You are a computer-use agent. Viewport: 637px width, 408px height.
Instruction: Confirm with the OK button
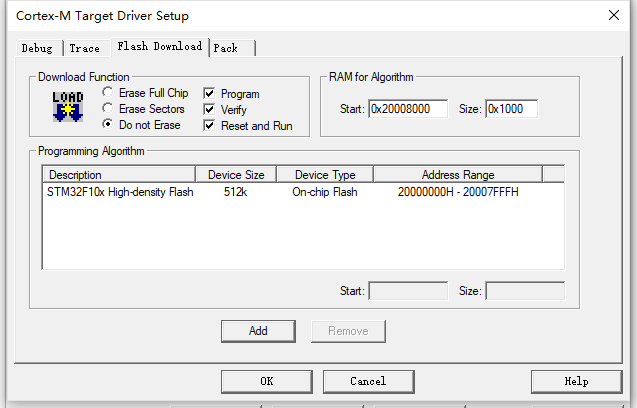pos(267,381)
